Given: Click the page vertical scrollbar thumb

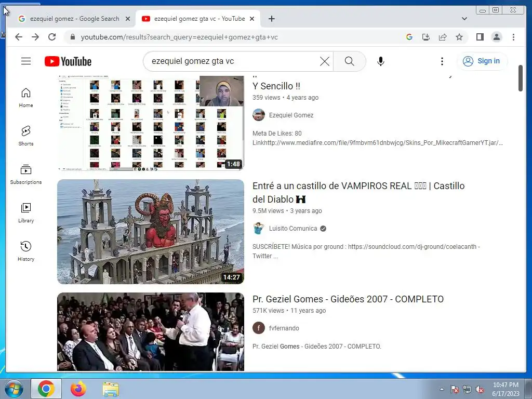Looking at the screenshot, I should (x=521, y=78).
